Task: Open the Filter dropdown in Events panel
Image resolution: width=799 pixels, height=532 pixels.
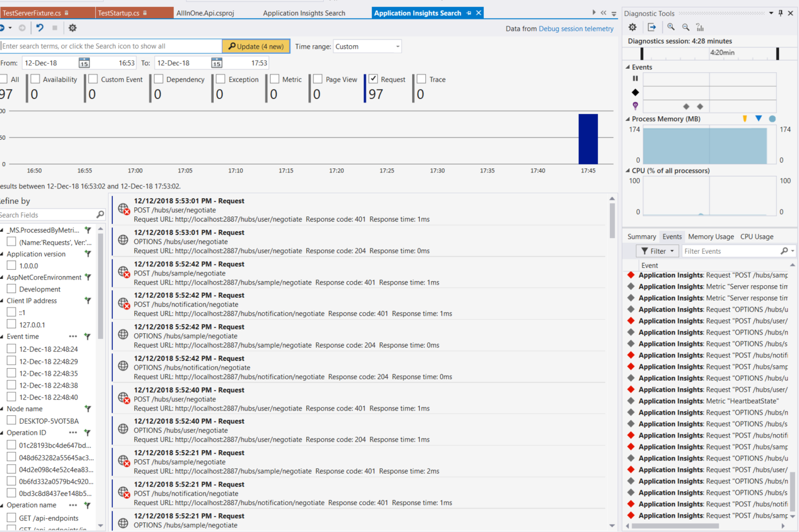Action: 657,251
